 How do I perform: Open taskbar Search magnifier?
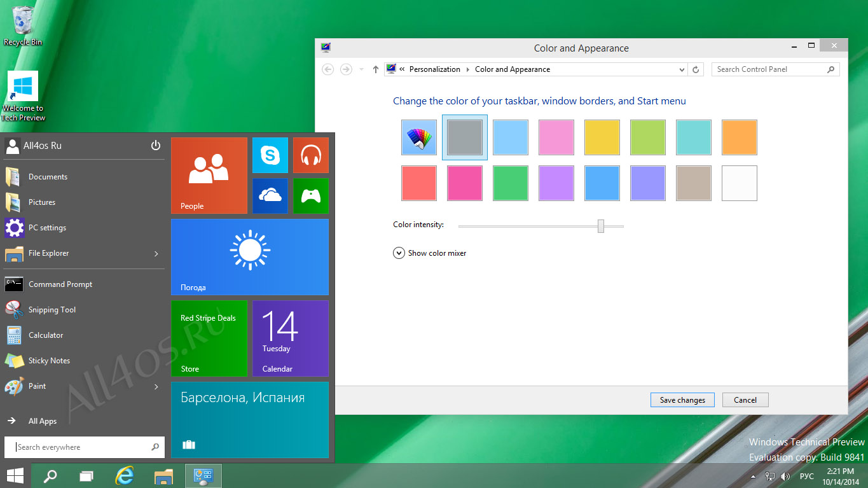50,476
